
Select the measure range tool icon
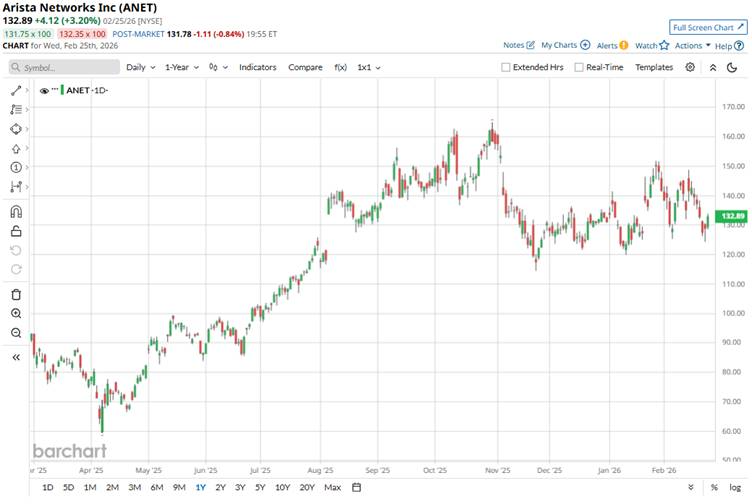coord(16,187)
